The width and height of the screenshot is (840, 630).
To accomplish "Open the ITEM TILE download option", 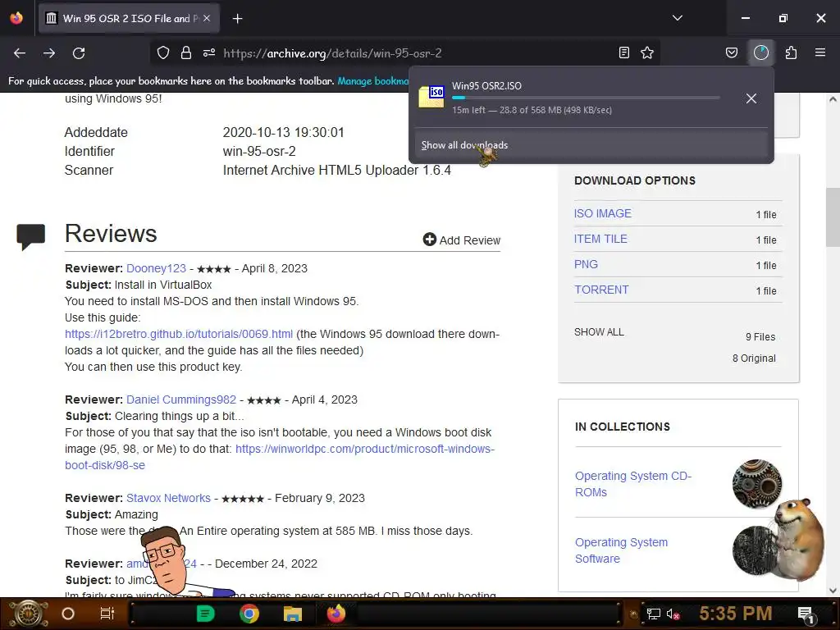I will tap(600, 239).
